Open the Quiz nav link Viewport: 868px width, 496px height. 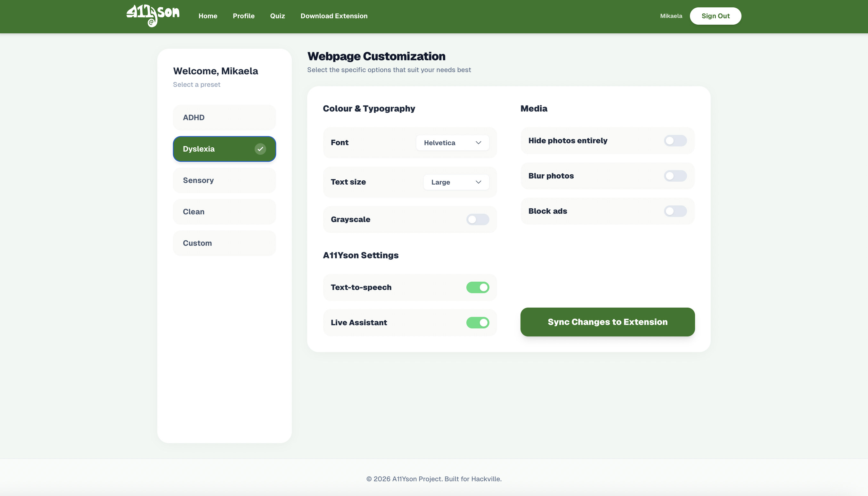(277, 16)
